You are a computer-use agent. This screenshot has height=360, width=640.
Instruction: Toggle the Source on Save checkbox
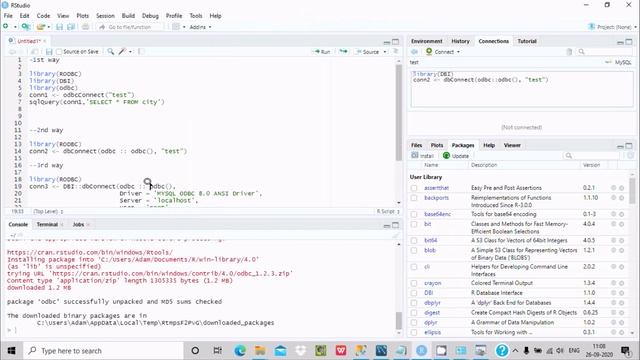point(59,52)
